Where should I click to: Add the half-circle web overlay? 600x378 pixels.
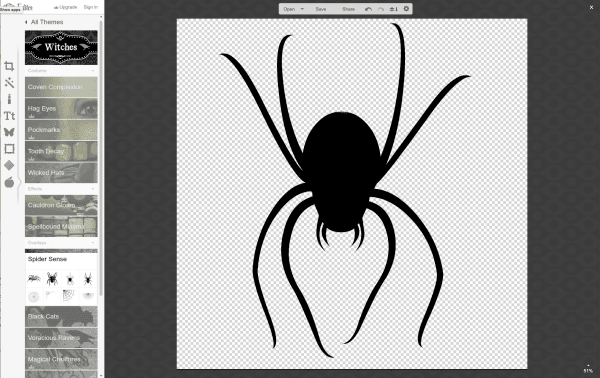88,297
